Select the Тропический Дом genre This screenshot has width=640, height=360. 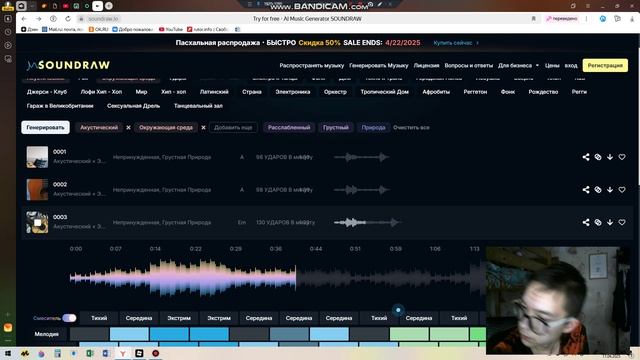[384, 92]
